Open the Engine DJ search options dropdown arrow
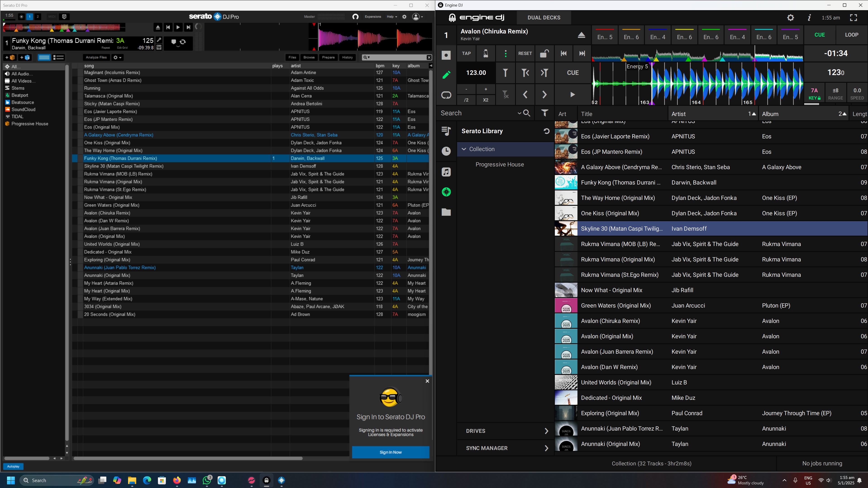Viewport: 868px width, 488px height. pyautogui.click(x=519, y=113)
